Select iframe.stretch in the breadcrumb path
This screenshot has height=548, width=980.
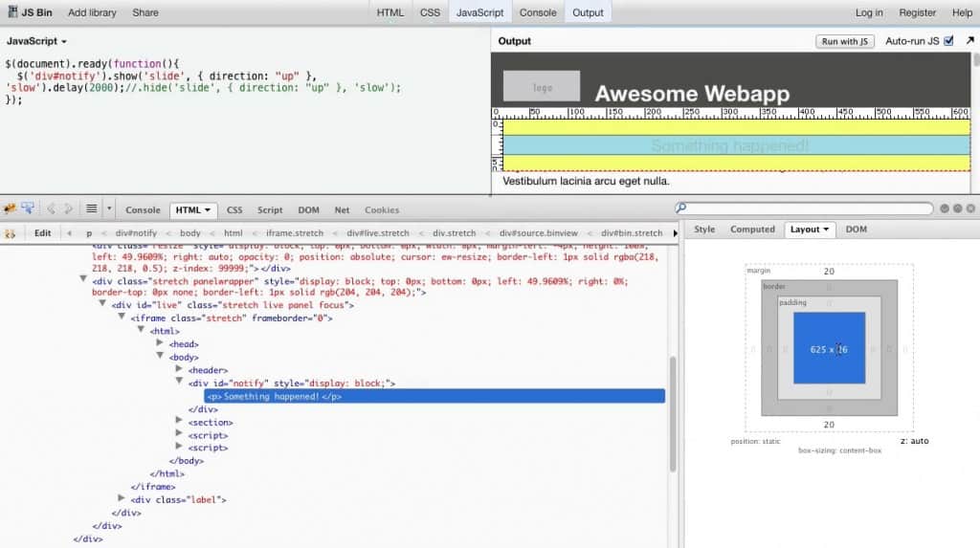pos(295,233)
